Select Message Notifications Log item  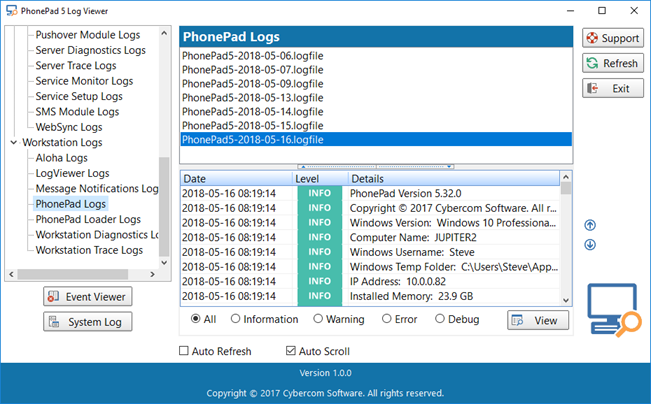pyautogui.click(x=97, y=189)
